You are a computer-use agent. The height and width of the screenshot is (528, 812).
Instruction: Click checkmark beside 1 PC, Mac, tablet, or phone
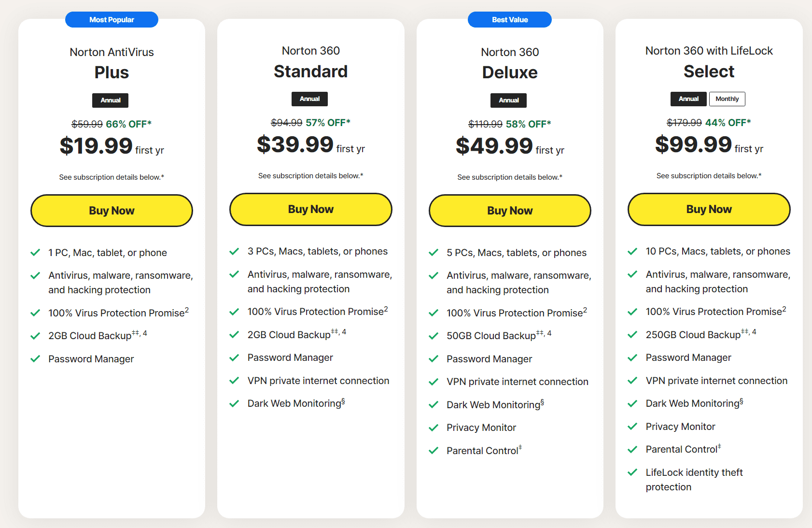point(35,253)
